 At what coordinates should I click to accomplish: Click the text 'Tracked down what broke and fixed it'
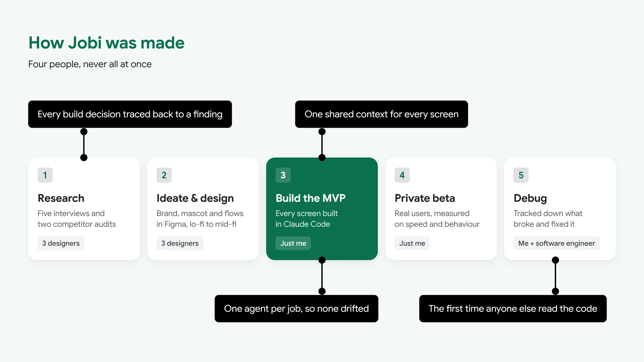pos(548,219)
